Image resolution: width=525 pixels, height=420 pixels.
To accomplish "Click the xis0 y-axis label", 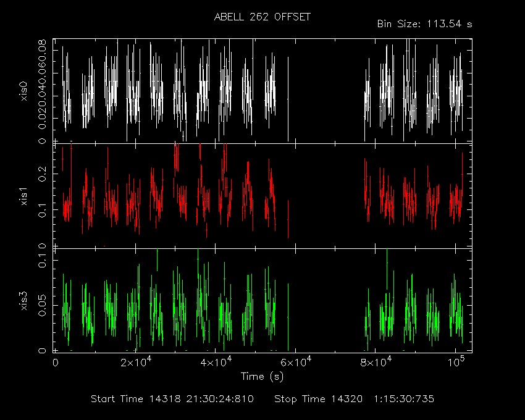I will pyautogui.click(x=23, y=92).
